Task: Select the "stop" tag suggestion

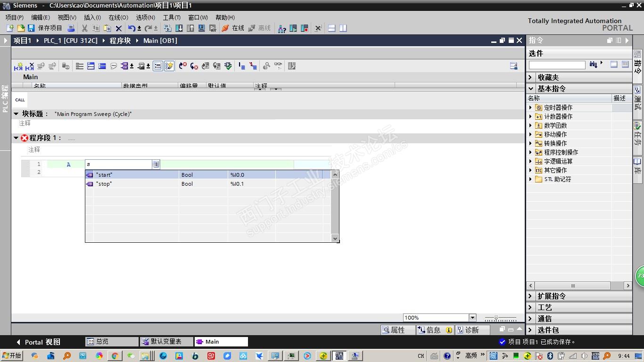Action: click(x=207, y=184)
